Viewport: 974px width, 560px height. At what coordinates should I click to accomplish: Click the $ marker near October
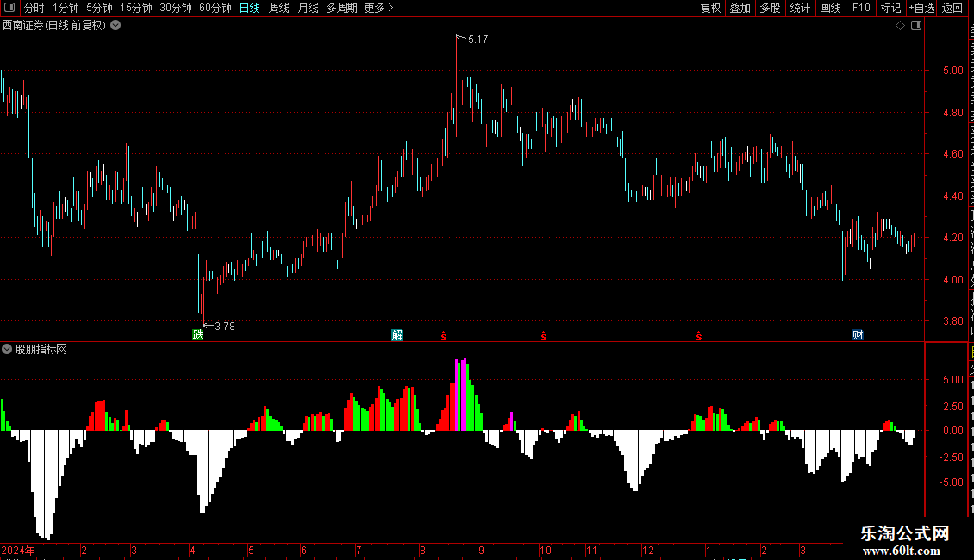click(544, 336)
